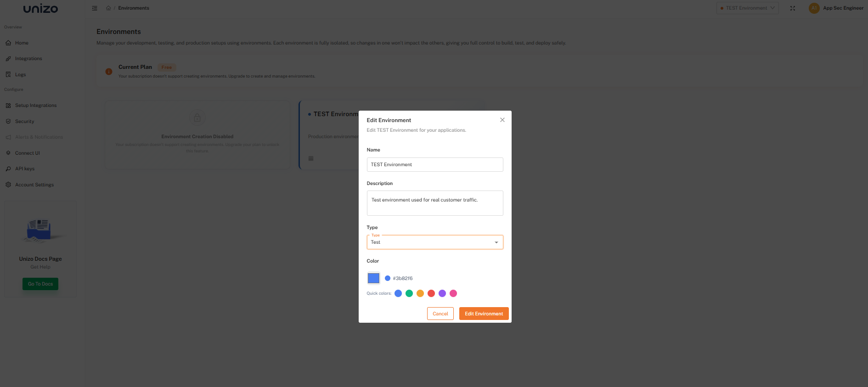Click the App Sec Engineer username
This screenshot has width=868, height=387.
pyautogui.click(x=843, y=8)
